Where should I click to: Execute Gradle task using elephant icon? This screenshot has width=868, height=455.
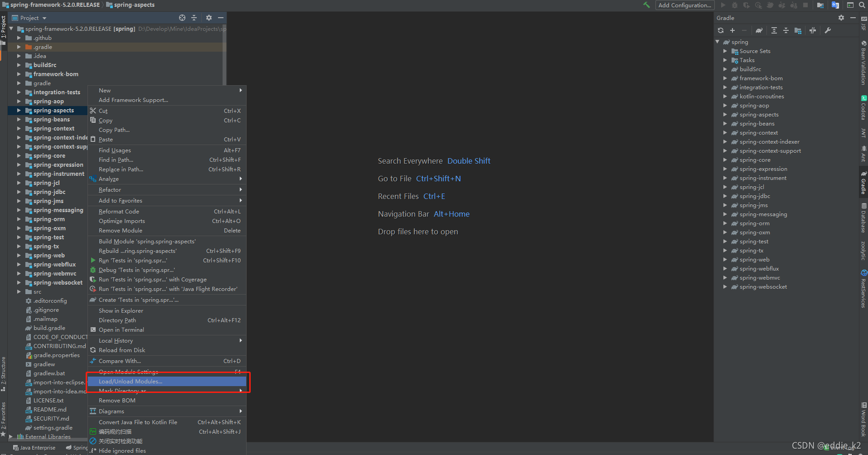[759, 30]
